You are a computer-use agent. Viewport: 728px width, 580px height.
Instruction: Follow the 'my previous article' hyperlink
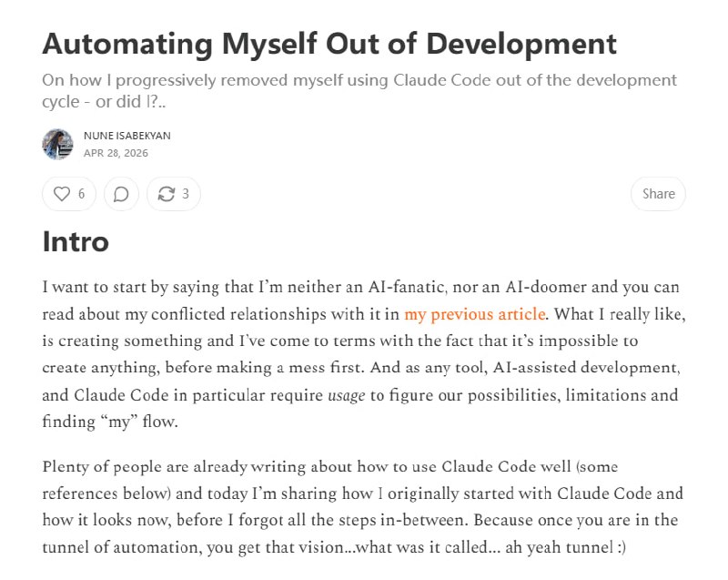point(474,314)
